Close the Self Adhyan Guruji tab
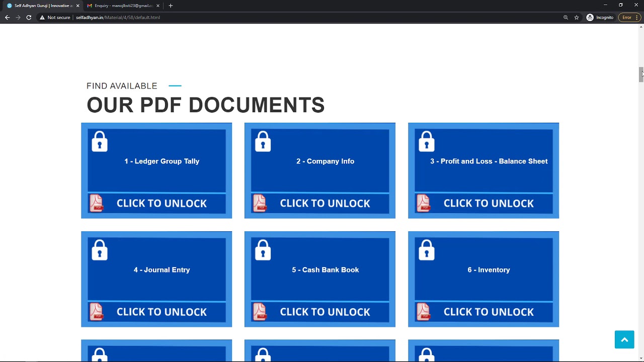Screen dimensions: 644x362 coord(77,6)
